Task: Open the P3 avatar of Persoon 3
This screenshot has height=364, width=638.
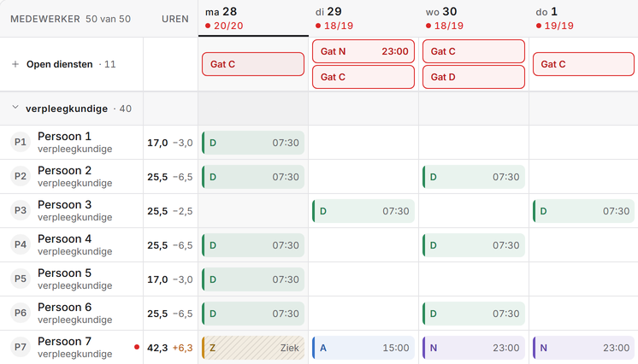Action: coord(21,210)
